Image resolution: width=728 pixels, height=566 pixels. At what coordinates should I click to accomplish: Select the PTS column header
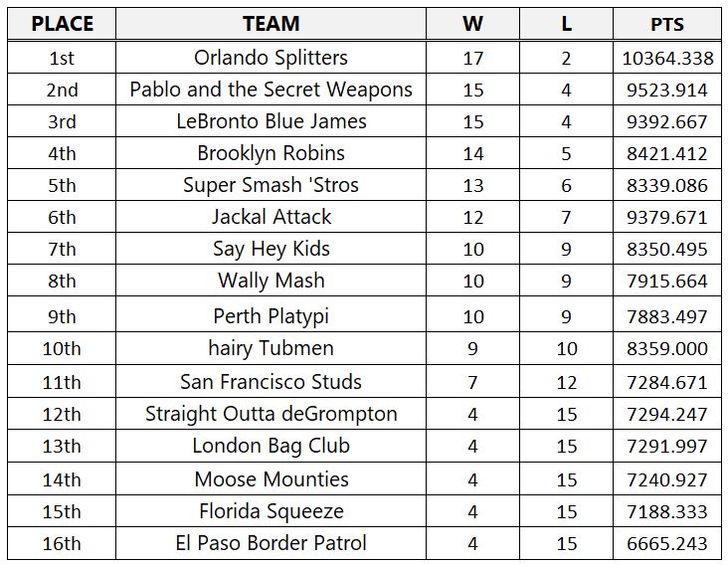[x=667, y=24]
